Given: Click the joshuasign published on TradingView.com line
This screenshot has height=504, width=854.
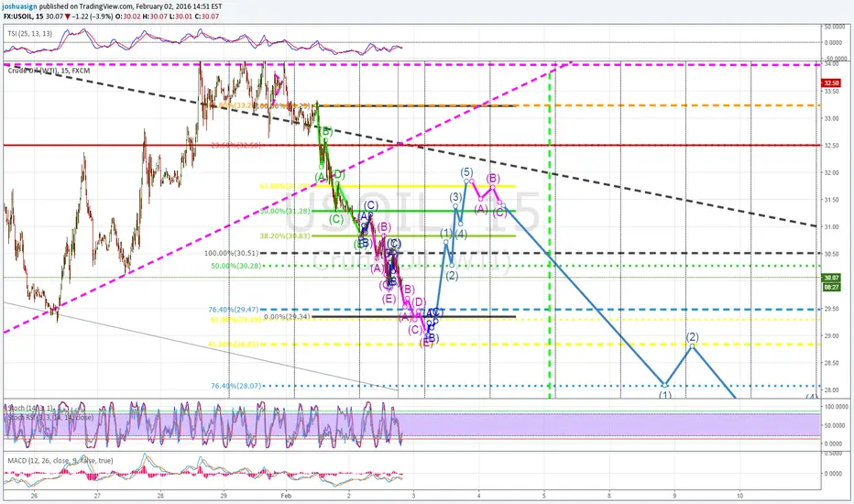Looking at the screenshot, I should tap(113, 6).
